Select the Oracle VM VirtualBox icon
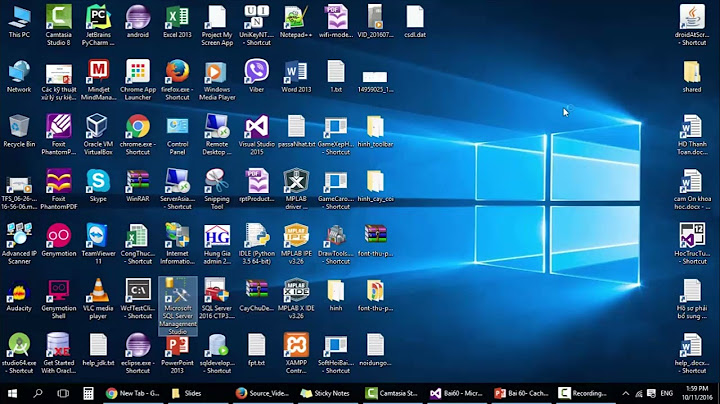This screenshot has height=404, width=720. point(98,134)
